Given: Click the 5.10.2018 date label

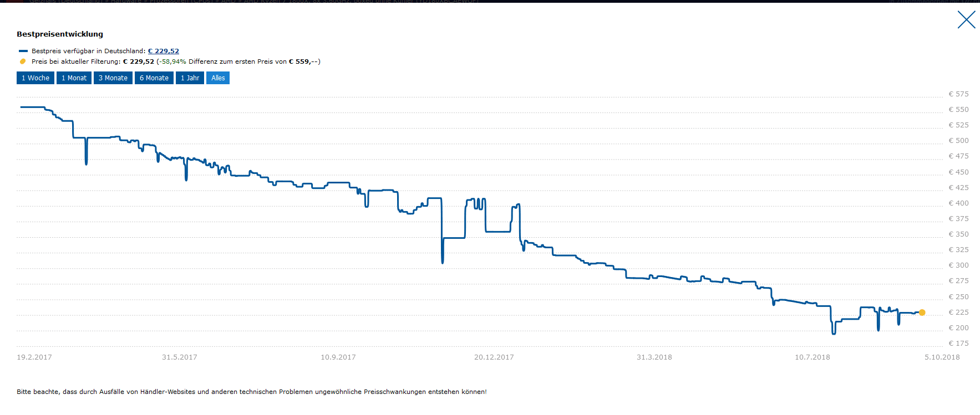Looking at the screenshot, I should coord(942,357).
